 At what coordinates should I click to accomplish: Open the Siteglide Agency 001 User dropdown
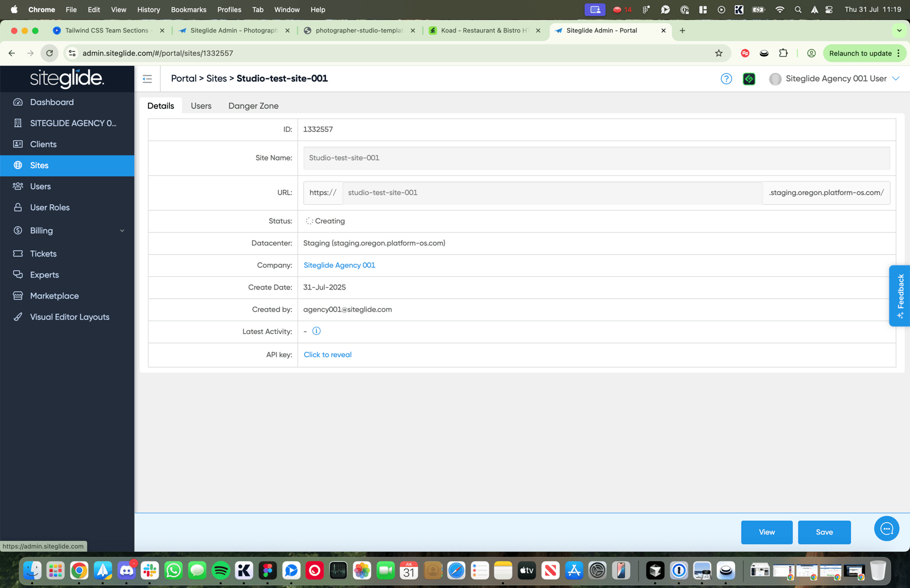pos(834,79)
